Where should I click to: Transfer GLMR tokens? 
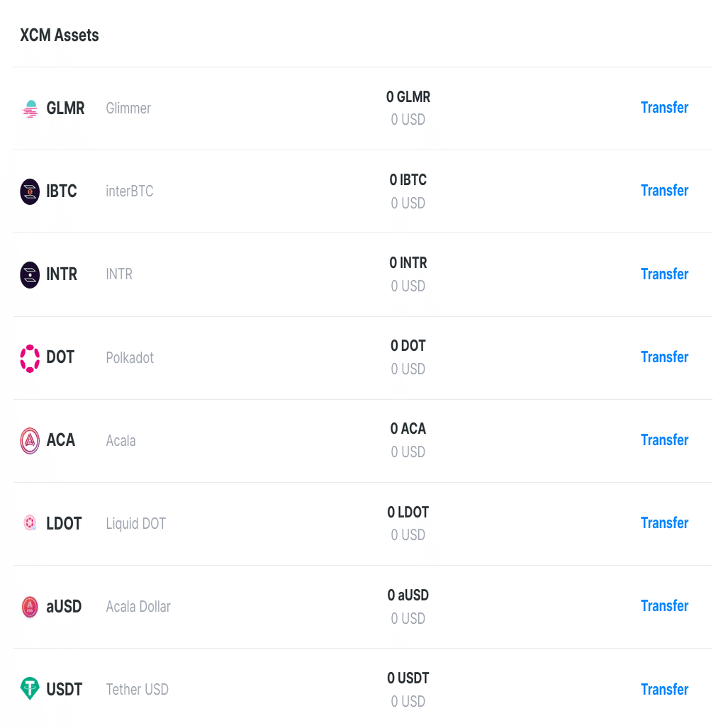(x=664, y=108)
